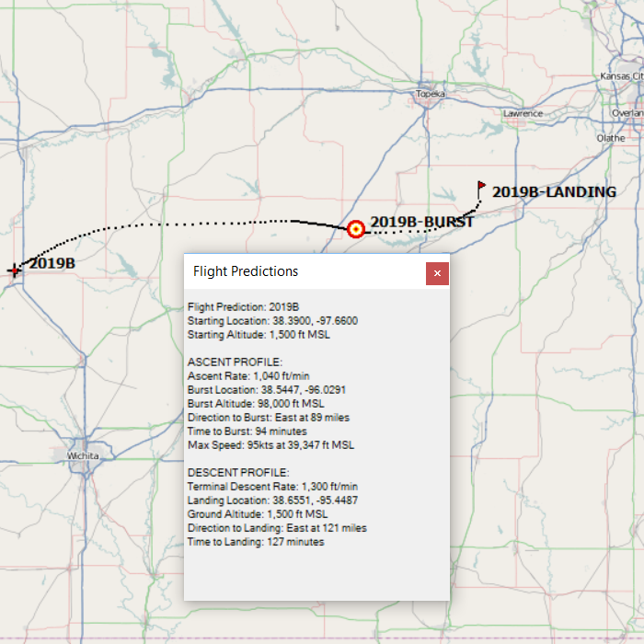The height and width of the screenshot is (644, 644).
Task: Click the DESCENT PROFILE heading
Action: pos(237,473)
